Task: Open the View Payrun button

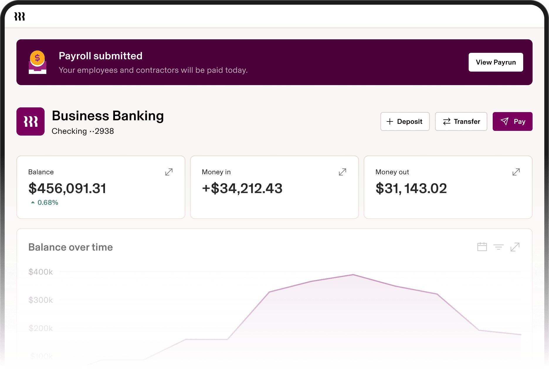Action: tap(496, 62)
